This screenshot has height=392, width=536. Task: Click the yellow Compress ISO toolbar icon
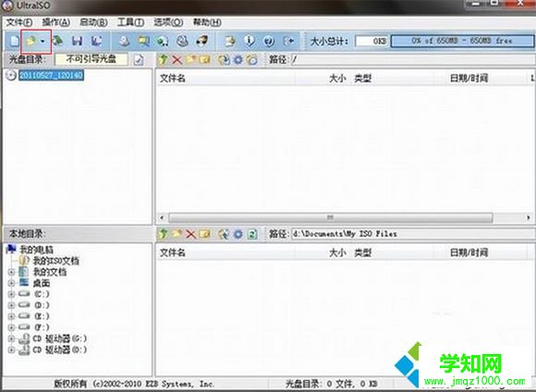(x=143, y=42)
